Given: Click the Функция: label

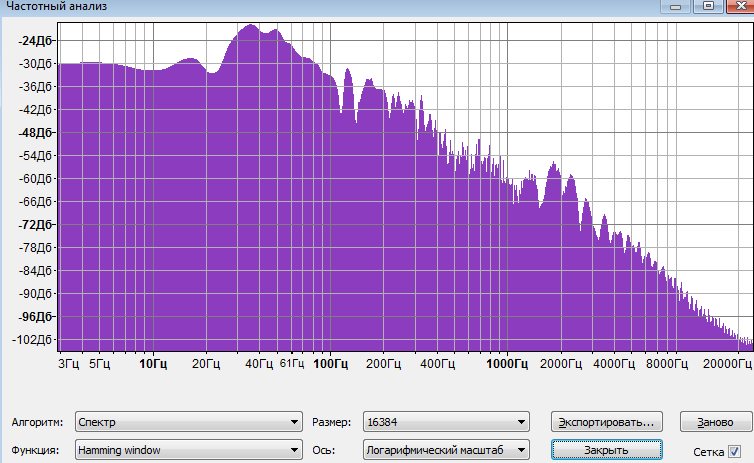Looking at the screenshot, I should click(35, 450).
